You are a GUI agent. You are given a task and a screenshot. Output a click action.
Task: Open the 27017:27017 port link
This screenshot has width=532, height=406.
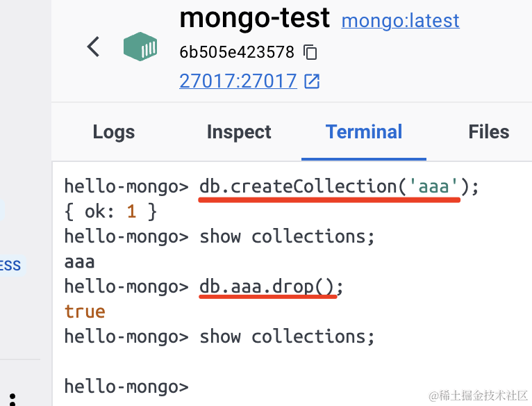pyautogui.click(x=238, y=81)
